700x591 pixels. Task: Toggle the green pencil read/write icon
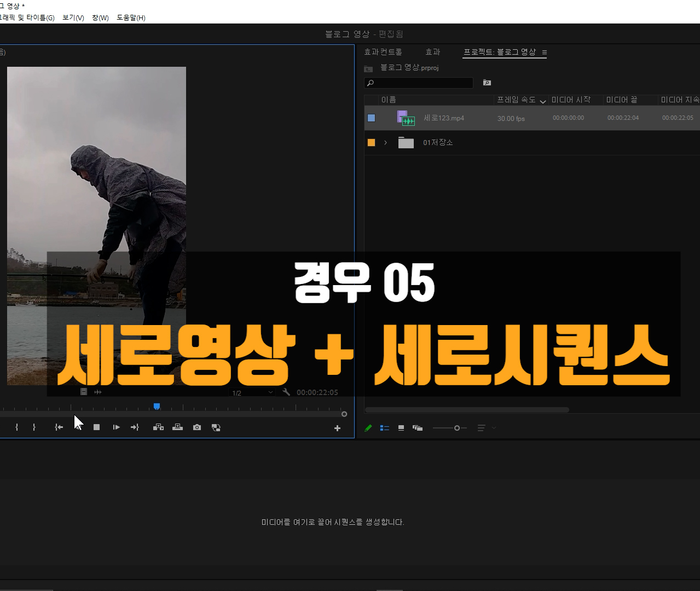pos(368,428)
